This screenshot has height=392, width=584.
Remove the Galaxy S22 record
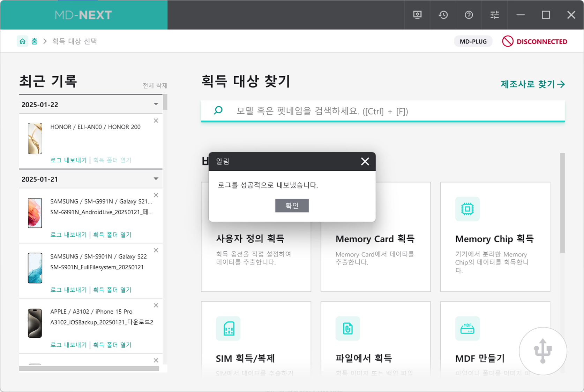click(156, 250)
